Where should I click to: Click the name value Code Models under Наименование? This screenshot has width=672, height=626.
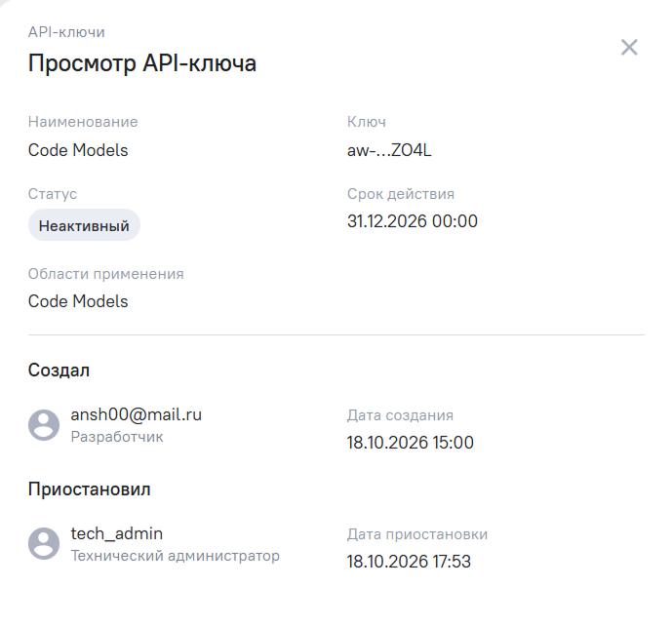tap(78, 150)
